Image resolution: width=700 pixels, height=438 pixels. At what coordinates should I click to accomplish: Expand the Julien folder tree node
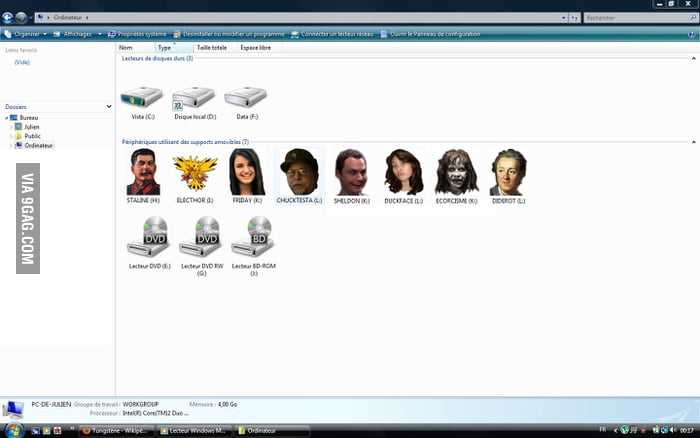pyautogui.click(x=11, y=126)
